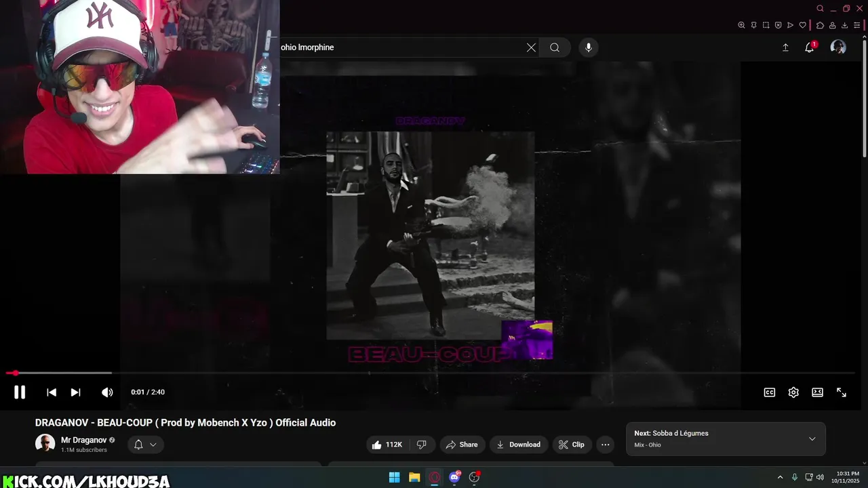868x488 pixels.
Task: Dislike the DRAGANOV video
Action: coord(421,445)
